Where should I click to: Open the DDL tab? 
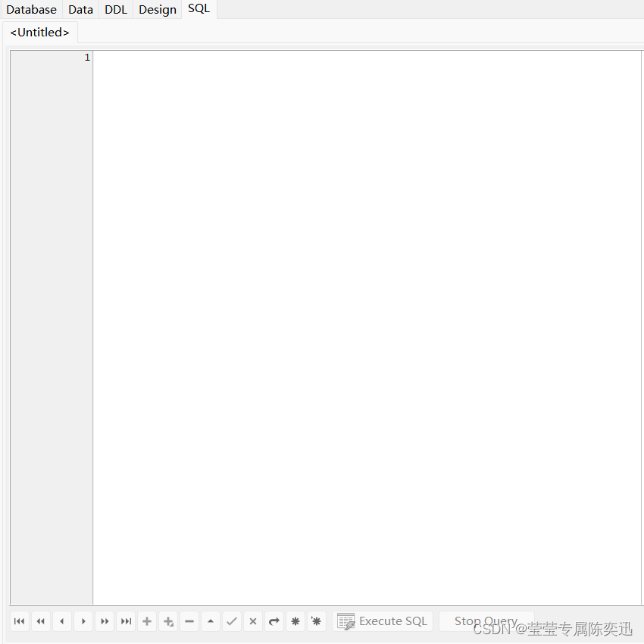tap(116, 9)
